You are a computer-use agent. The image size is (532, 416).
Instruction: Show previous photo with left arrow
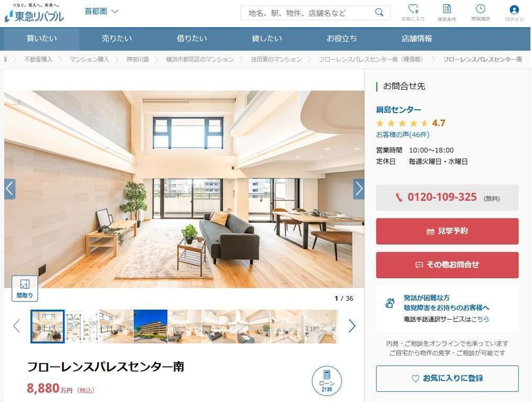click(x=10, y=189)
